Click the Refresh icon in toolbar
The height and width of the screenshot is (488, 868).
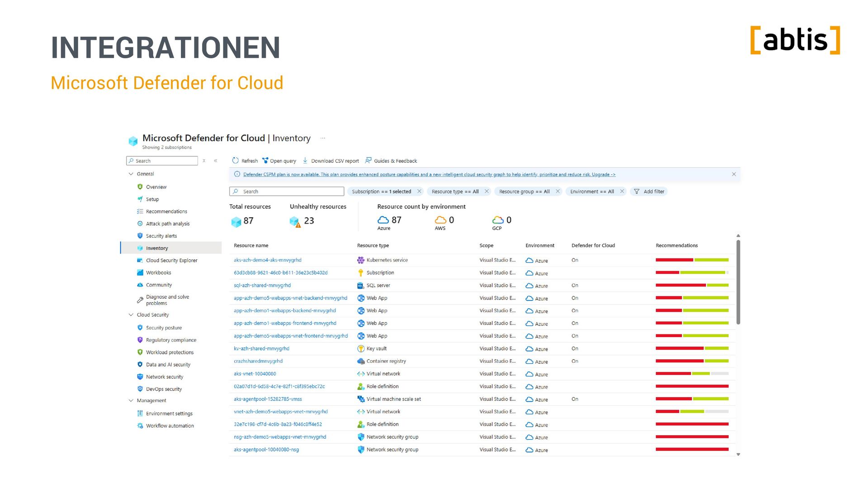tap(235, 160)
